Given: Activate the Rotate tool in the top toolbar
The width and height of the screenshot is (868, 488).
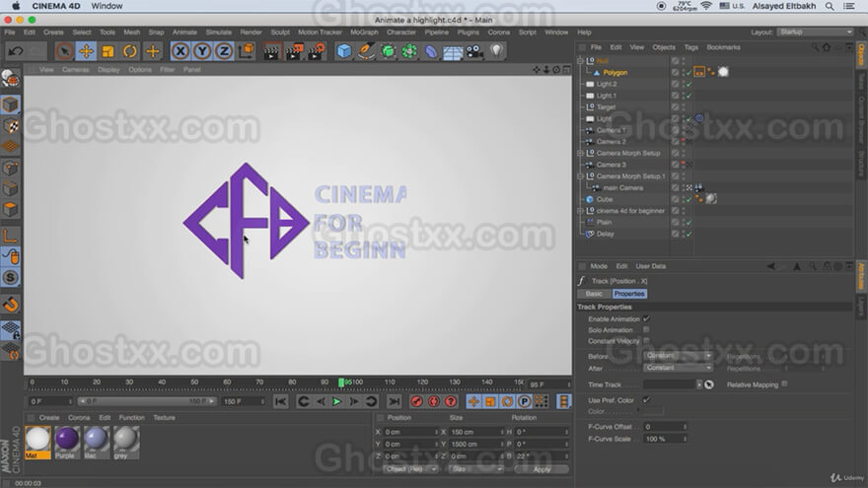Looking at the screenshot, I should point(130,51).
